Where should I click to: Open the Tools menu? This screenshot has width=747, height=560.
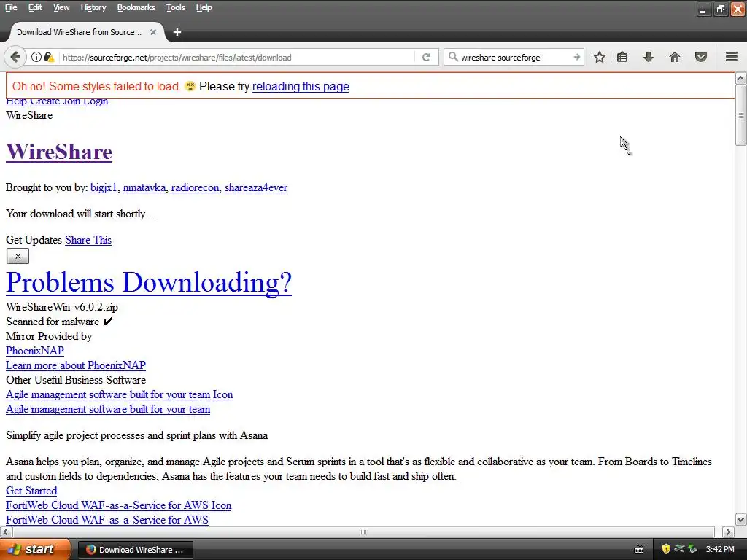point(175,7)
